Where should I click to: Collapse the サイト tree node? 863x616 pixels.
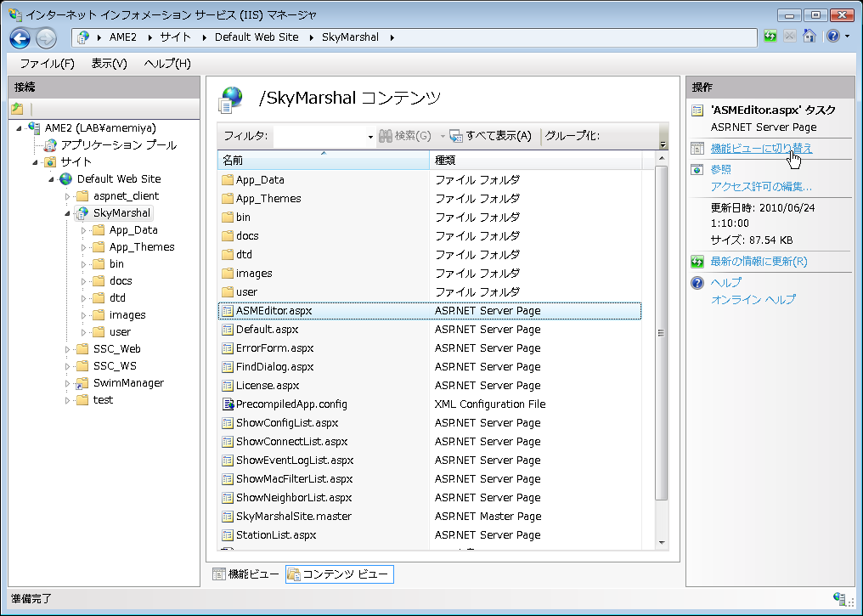pos(35,162)
